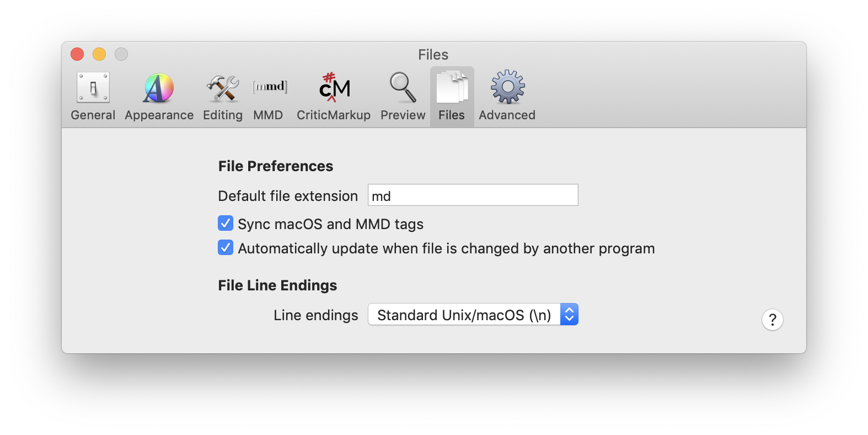Open the Line endings popup menu
Viewport: 868px width, 435px height.
click(464, 315)
